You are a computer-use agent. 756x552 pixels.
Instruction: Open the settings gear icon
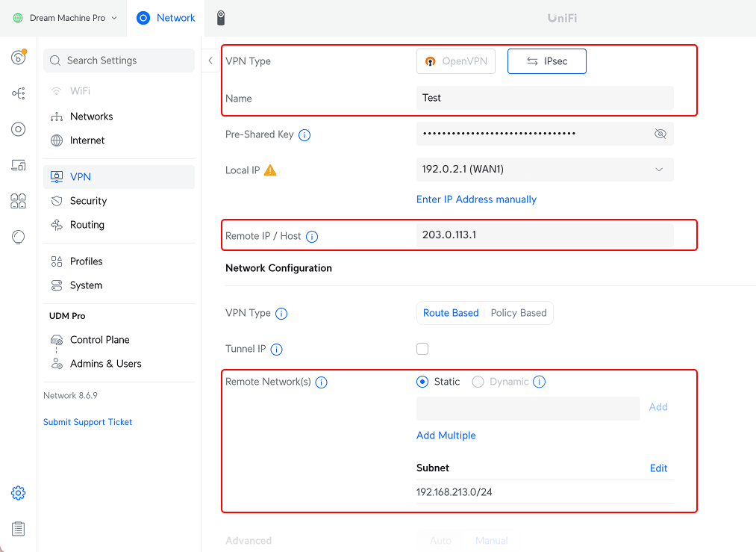19,493
